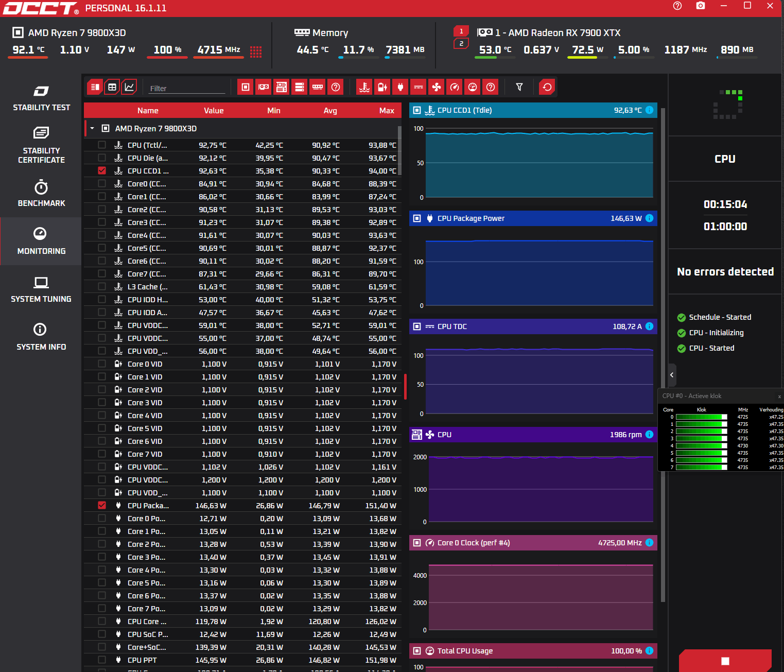
Task: Toggle the CPU hardware filter icon
Action: coord(246,87)
